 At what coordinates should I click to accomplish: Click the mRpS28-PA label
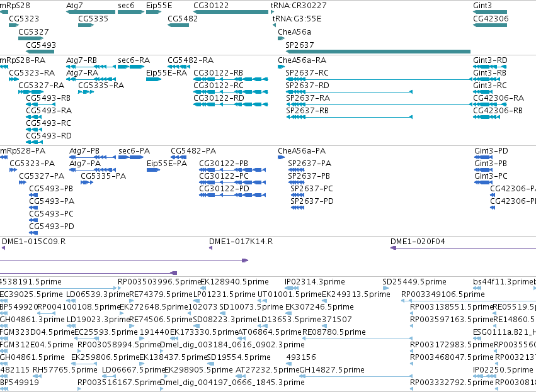[x=23, y=151]
